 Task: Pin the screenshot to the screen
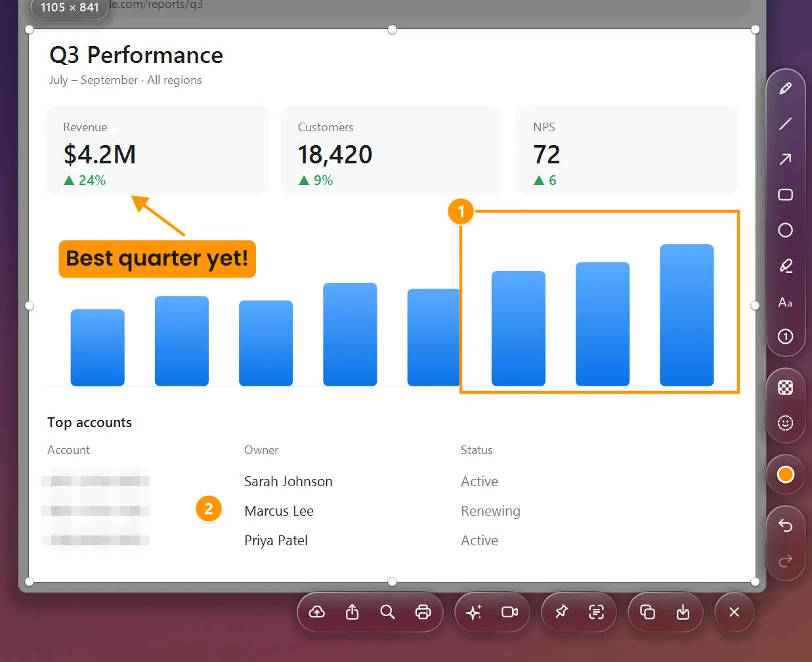[561, 612]
